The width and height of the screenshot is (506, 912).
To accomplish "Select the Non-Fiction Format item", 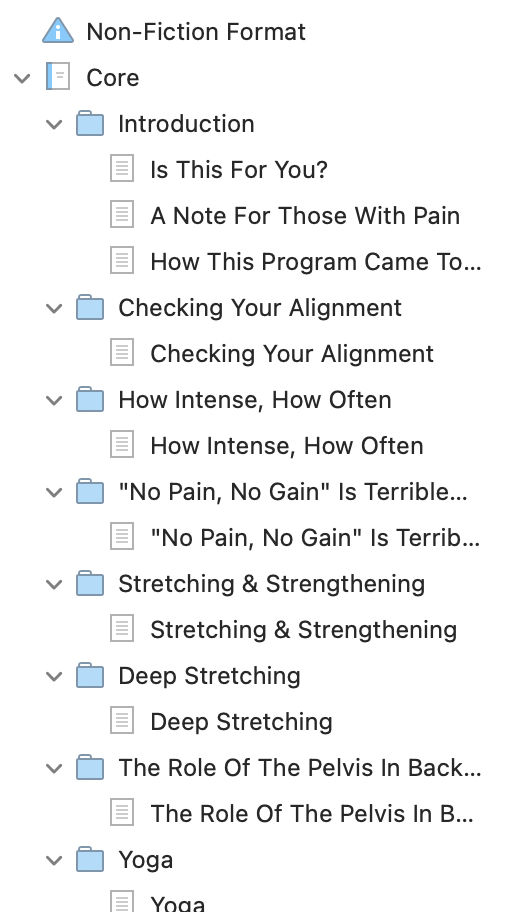I will point(196,31).
